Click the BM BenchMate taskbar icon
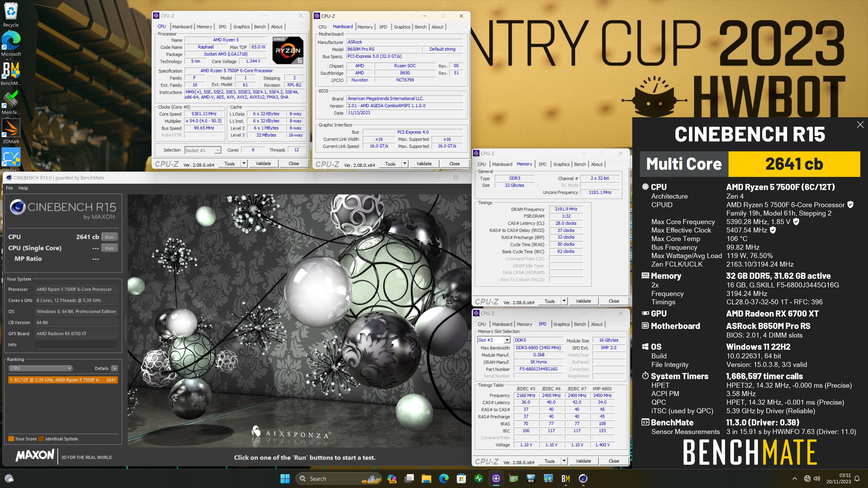 pos(566,479)
